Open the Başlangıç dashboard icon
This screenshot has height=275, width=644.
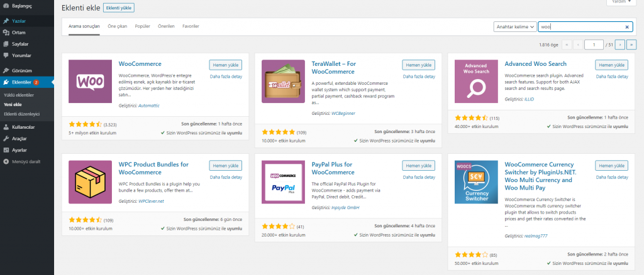tap(6, 6)
